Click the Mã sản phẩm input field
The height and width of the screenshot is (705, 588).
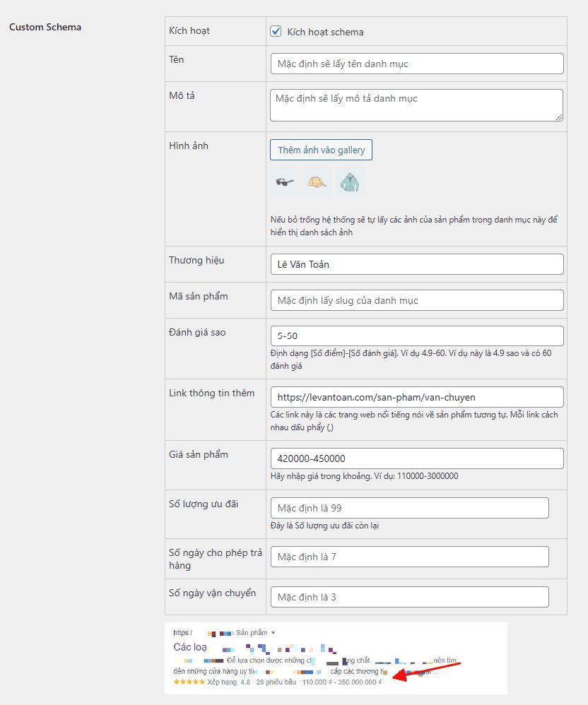pos(417,300)
